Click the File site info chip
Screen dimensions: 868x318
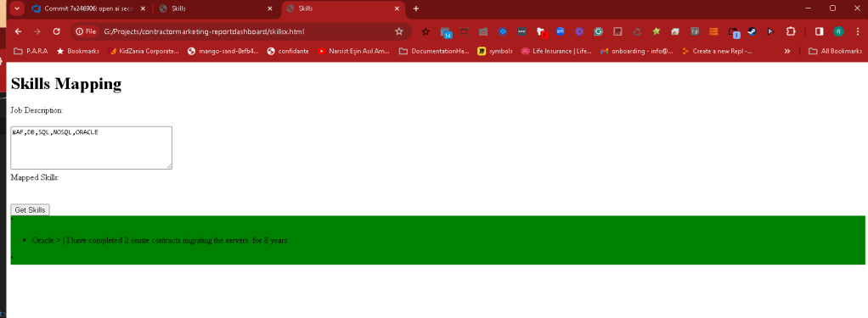(86, 31)
